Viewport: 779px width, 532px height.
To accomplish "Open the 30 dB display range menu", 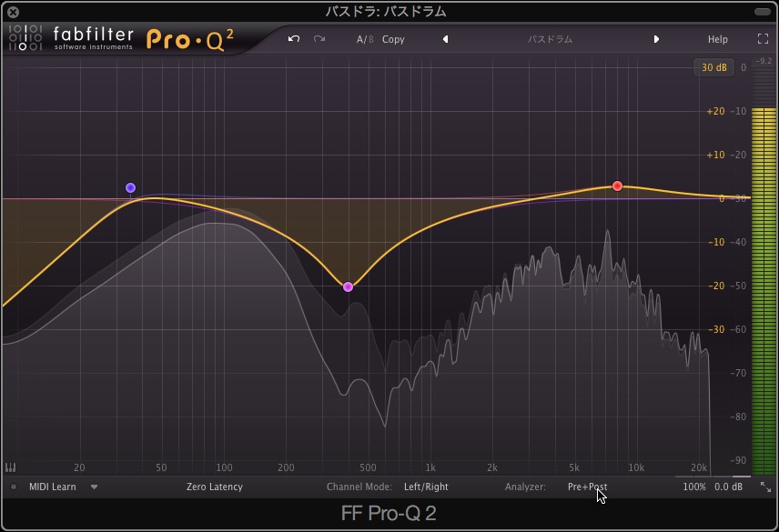I will coord(713,67).
